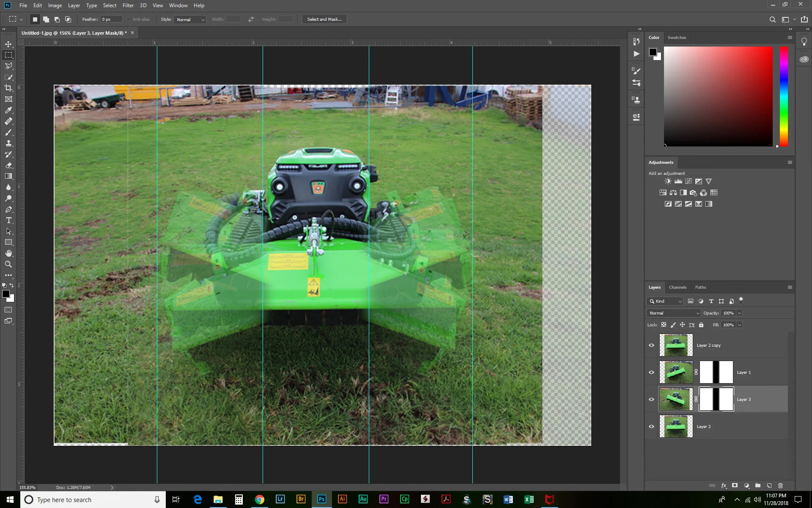This screenshot has height=508, width=812.
Task: Click the delete layer trash icon
Action: tap(781, 486)
